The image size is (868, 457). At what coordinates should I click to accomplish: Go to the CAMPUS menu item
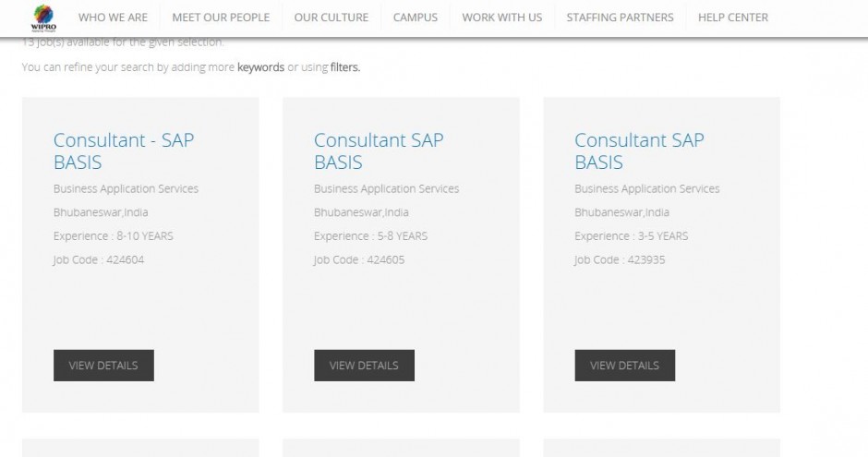pyautogui.click(x=416, y=18)
